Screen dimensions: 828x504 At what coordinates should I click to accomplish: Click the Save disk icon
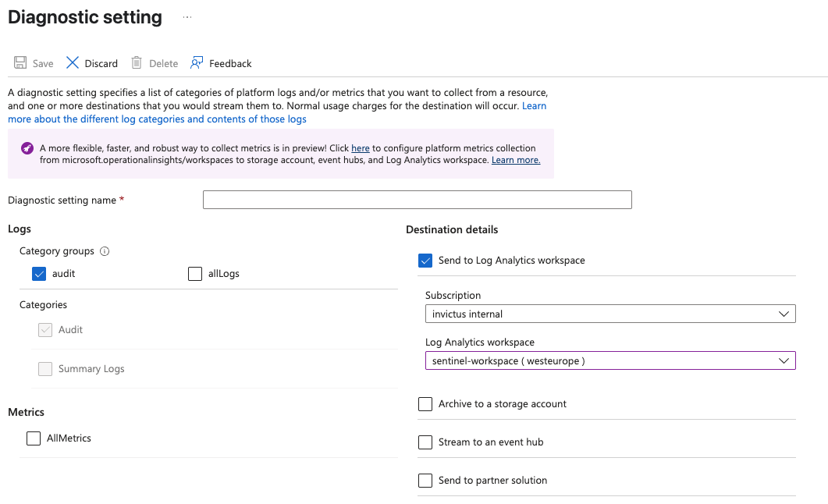click(20, 63)
